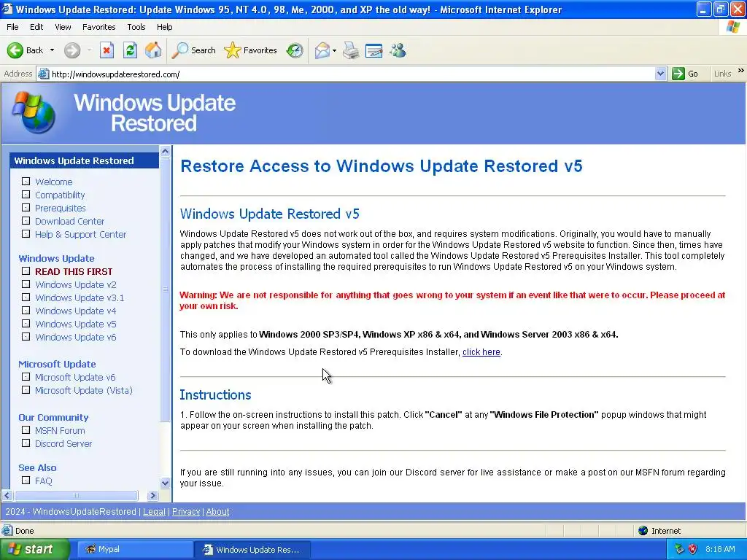747x560 pixels.
Task: Open Discord Server sidebar link
Action: tap(63, 444)
